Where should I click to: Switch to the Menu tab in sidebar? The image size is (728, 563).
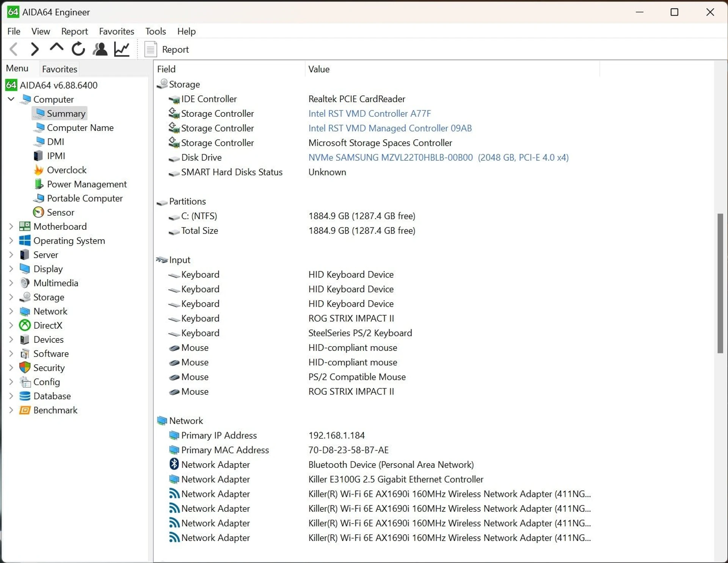(x=17, y=68)
